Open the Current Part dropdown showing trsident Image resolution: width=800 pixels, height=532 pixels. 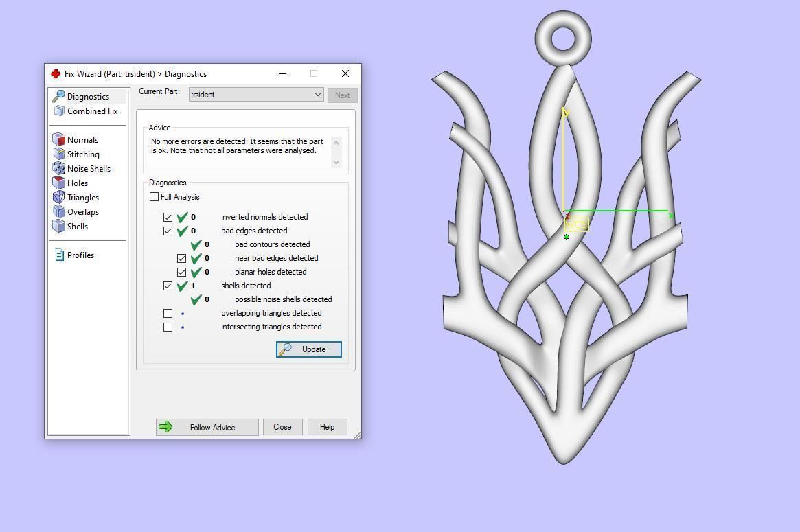[256, 94]
